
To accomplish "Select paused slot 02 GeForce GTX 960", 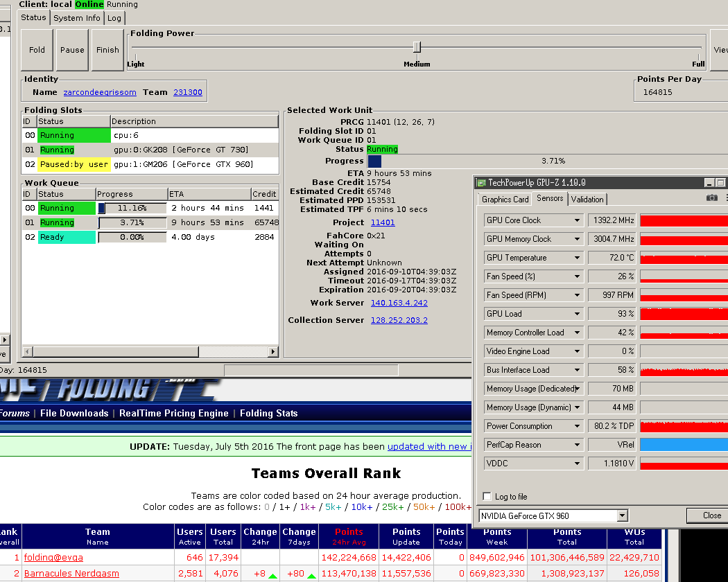I will (x=150, y=164).
